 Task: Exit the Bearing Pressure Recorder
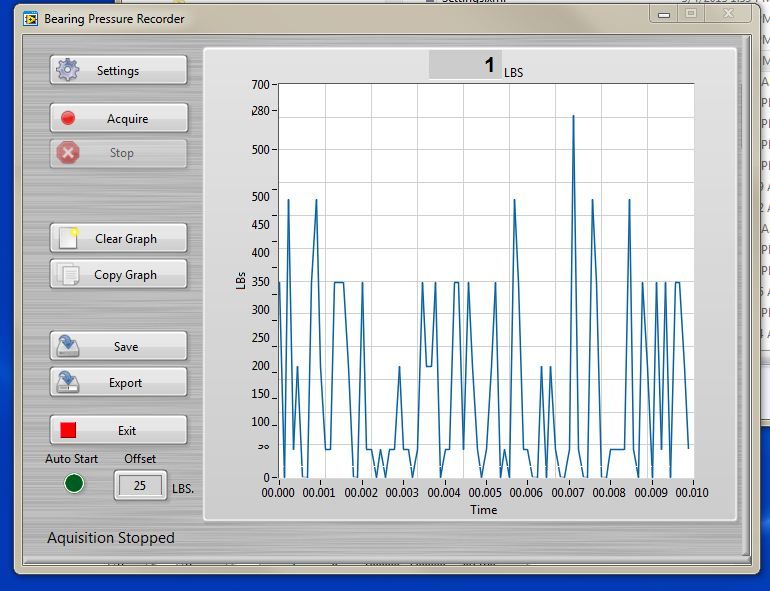pyautogui.click(x=118, y=430)
